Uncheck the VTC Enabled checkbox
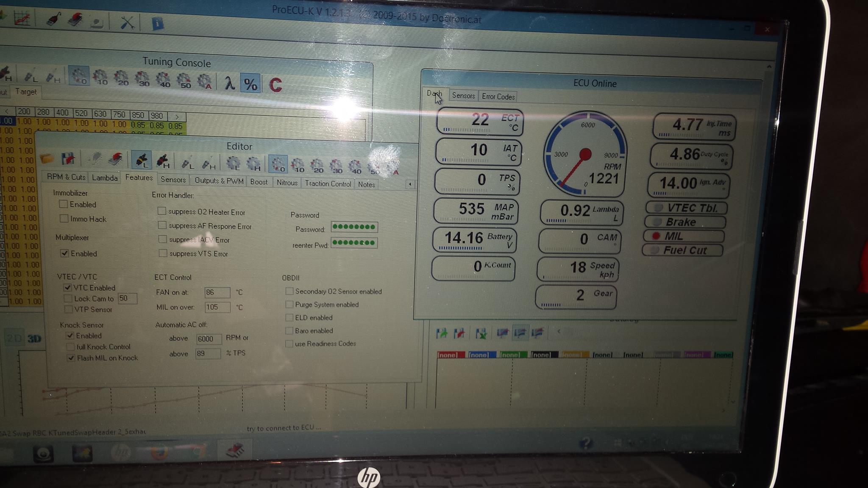868x488 pixels. 67,287
